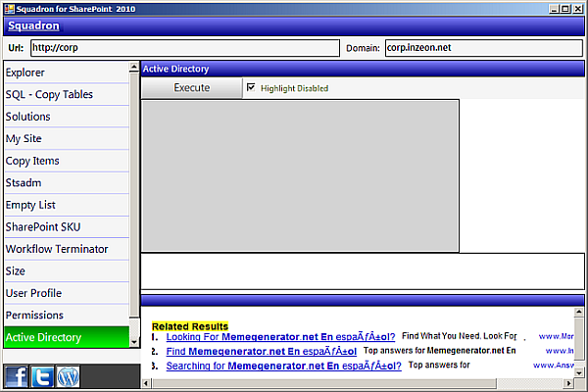The height and width of the screenshot is (392, 588).
Task: Click into the Domain input field
Action: [483, 48]
